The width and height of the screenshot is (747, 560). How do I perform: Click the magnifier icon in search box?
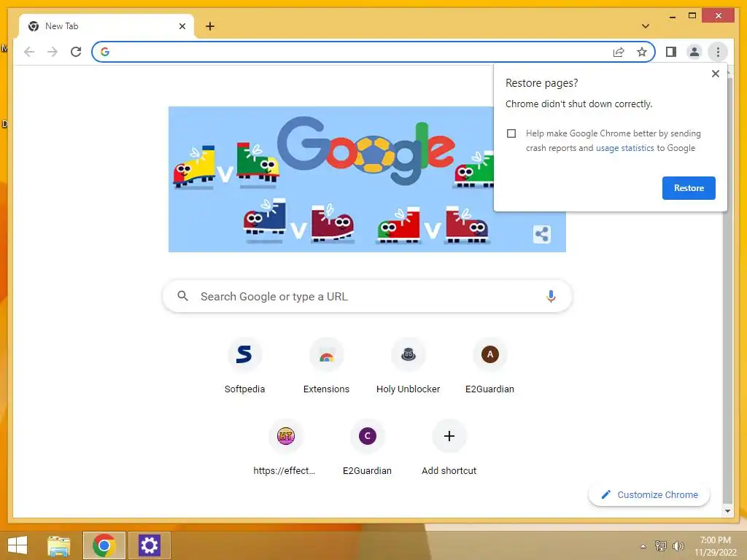point(182,296)
